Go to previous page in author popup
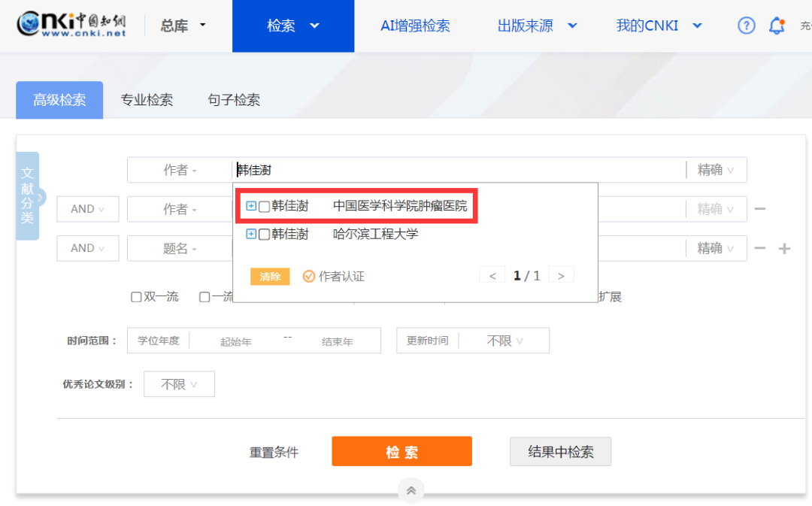The width and height of the screenshot is (812, 506). [492, 275]
